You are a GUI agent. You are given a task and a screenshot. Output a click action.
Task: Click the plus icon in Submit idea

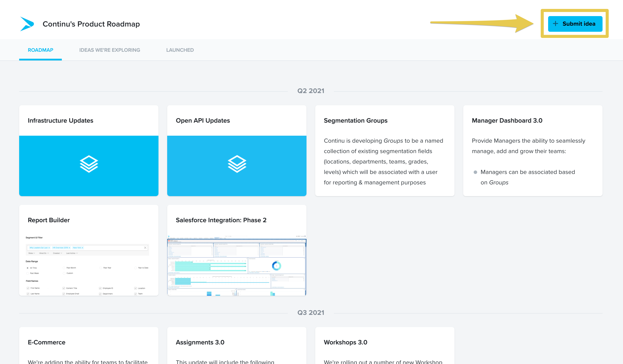pyautogui.click(x=555, y=24)
